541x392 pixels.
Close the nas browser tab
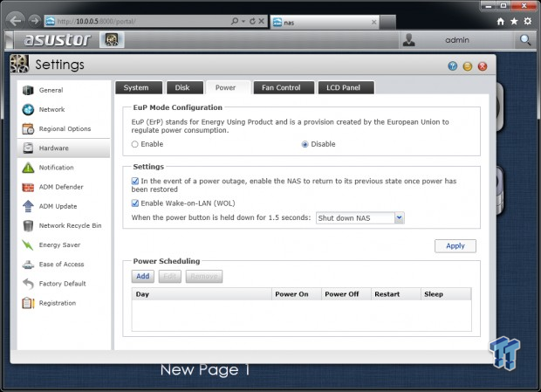pos(373,22)
